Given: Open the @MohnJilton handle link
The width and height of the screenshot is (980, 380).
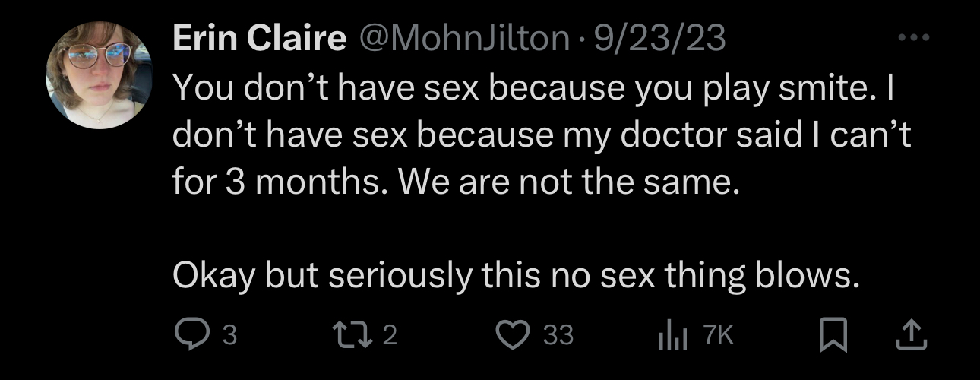Looking at the screenshot, I should 463,39.
